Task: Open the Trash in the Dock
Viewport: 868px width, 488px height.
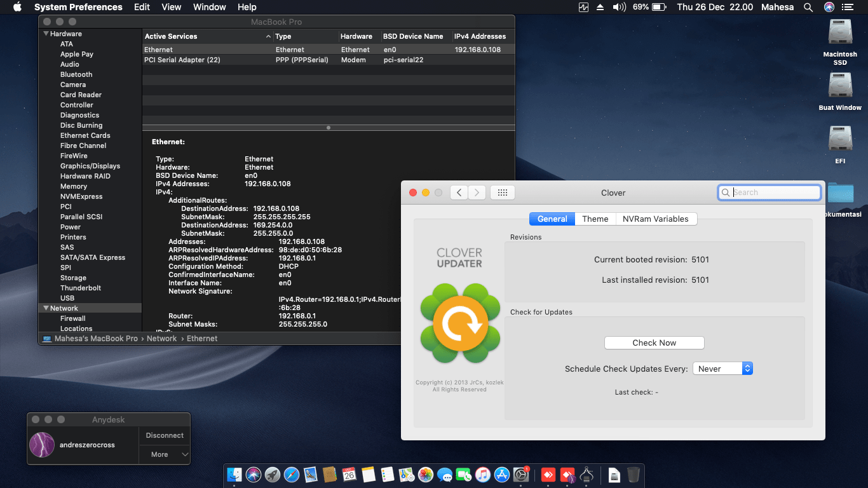Action: click(634, 474)
